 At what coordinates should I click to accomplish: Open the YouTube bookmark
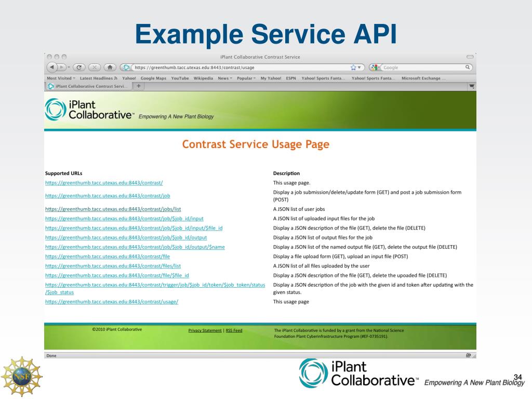[180, 78]
